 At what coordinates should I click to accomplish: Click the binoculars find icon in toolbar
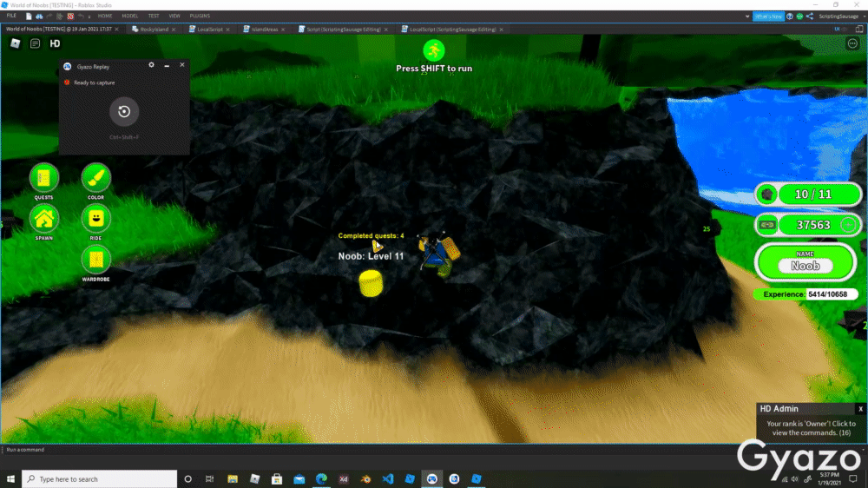click(39, 16)
